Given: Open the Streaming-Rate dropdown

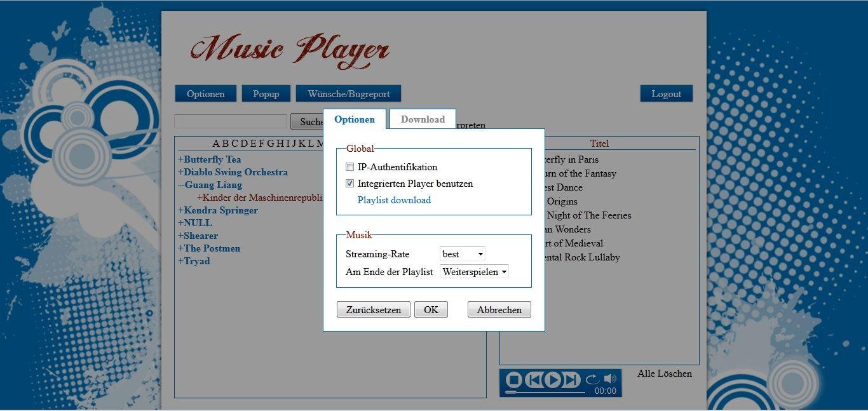Looking at the screenshot, I should coord(463,254).
